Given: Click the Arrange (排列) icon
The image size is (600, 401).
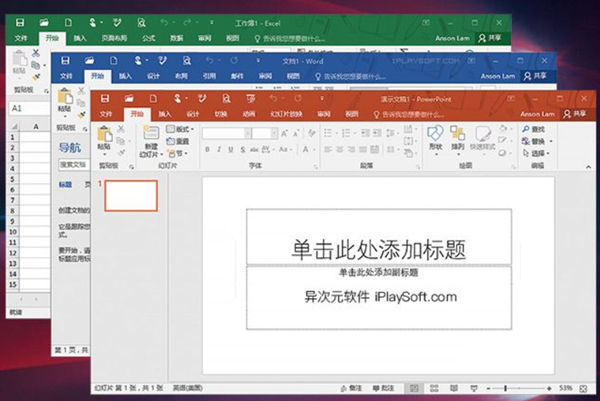Looking at the screenshot, I should [x=459, y=134].
